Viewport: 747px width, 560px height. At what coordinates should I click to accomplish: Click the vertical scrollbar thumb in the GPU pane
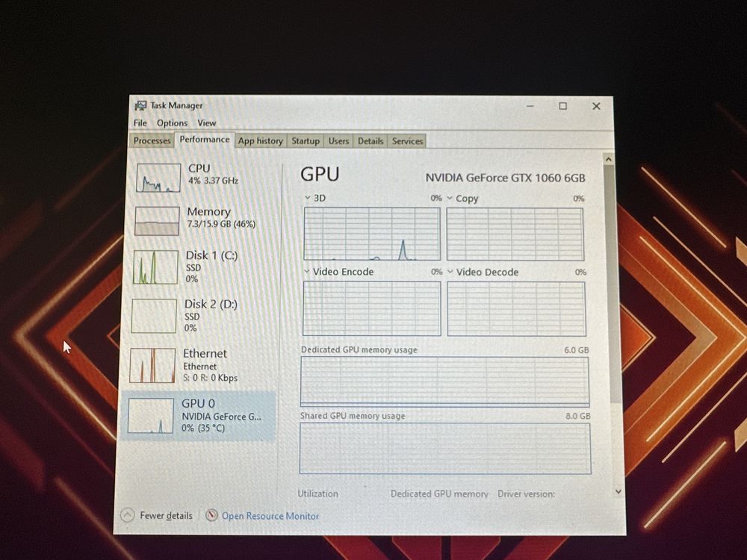click(612, 284)
